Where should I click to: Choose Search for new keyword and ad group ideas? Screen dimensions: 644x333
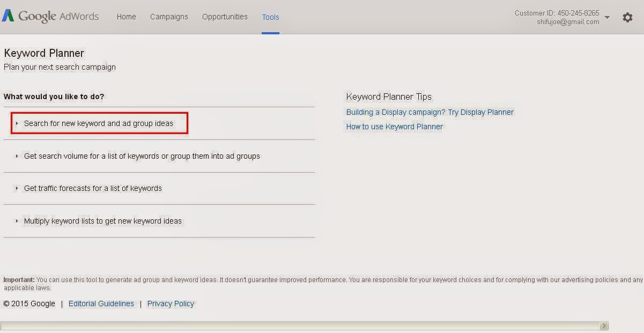(99, 123)
